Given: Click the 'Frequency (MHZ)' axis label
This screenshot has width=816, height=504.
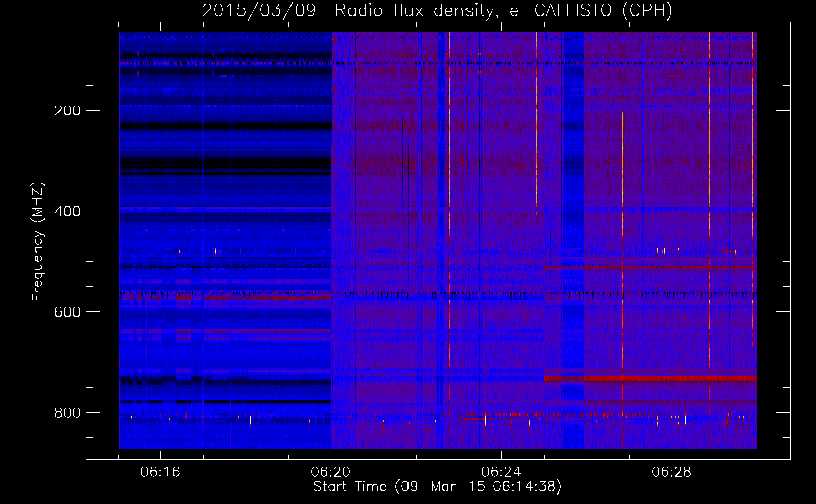Looking at the screenshot, I should [x=38, y=242].
